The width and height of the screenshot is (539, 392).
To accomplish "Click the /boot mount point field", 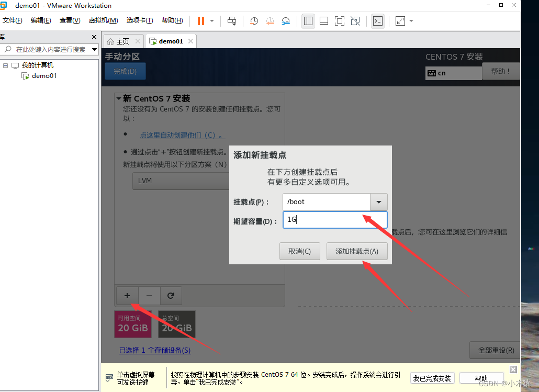I will click(326, 202).
